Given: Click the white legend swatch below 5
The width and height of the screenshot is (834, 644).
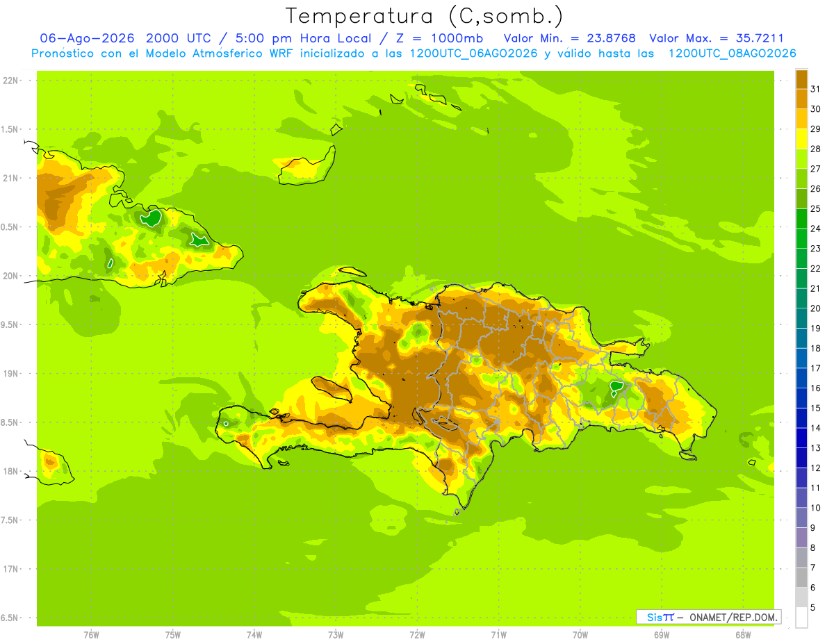Looking at the screenshot, I should 801,618.
